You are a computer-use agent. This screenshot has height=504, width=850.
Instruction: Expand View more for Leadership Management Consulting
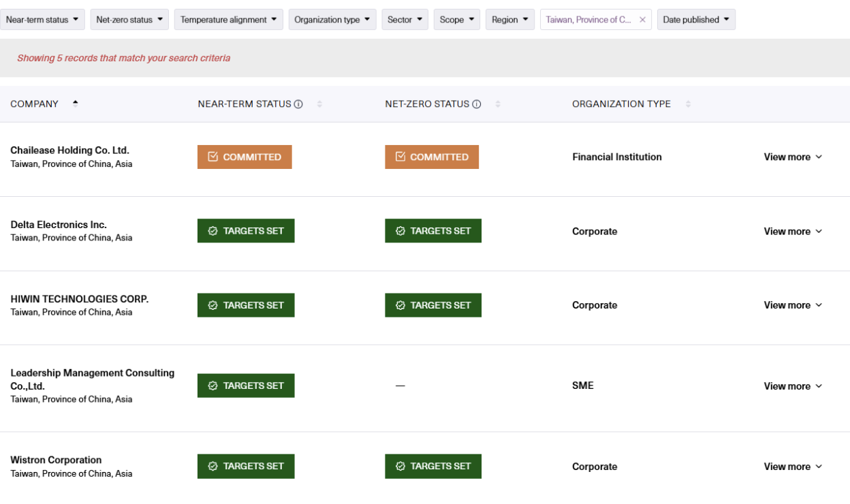coord(793,386)
